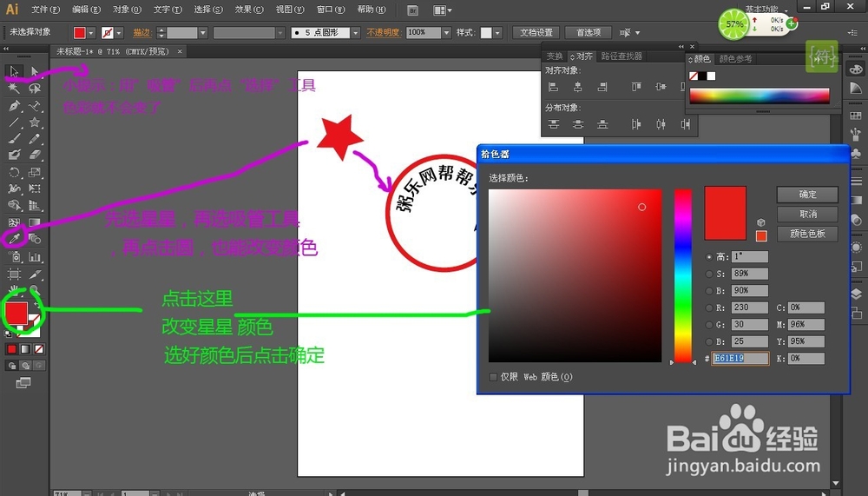Open the fill color dropdown in control bar

91,33
